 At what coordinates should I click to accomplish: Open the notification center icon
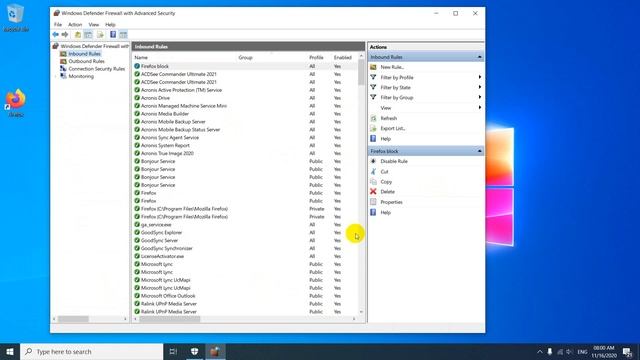[x=627, y=351]
